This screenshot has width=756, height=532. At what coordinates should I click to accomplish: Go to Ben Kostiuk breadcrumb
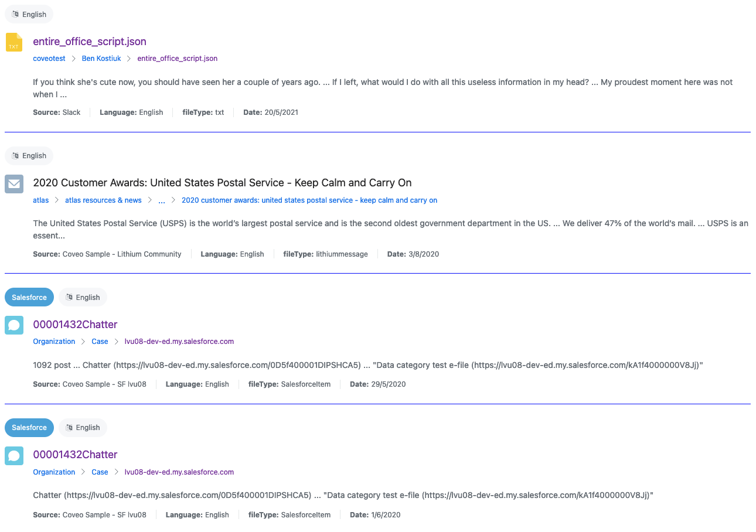[101, 59]
